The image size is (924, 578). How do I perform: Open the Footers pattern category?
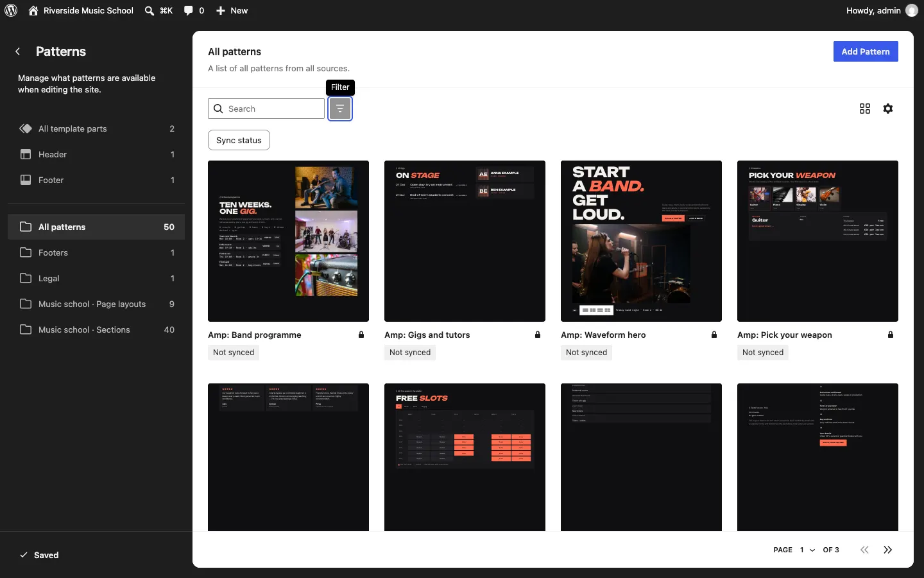(96, 252)
